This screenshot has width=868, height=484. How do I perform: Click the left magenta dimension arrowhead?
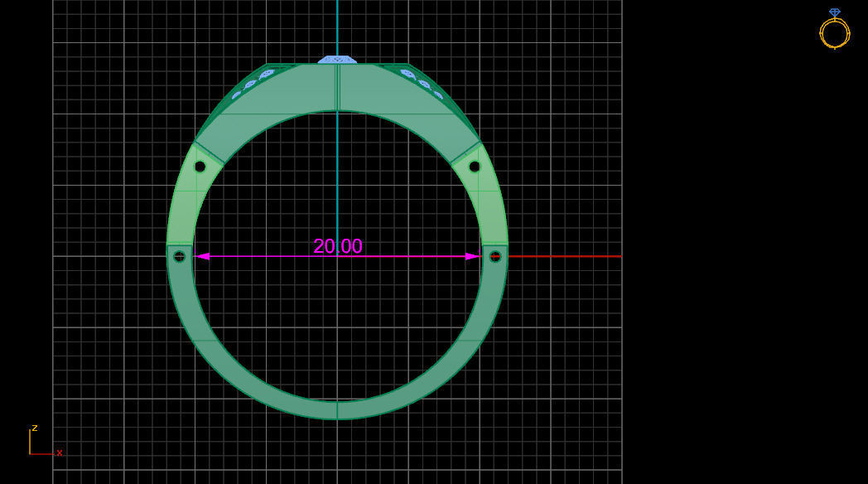[201, 256]
